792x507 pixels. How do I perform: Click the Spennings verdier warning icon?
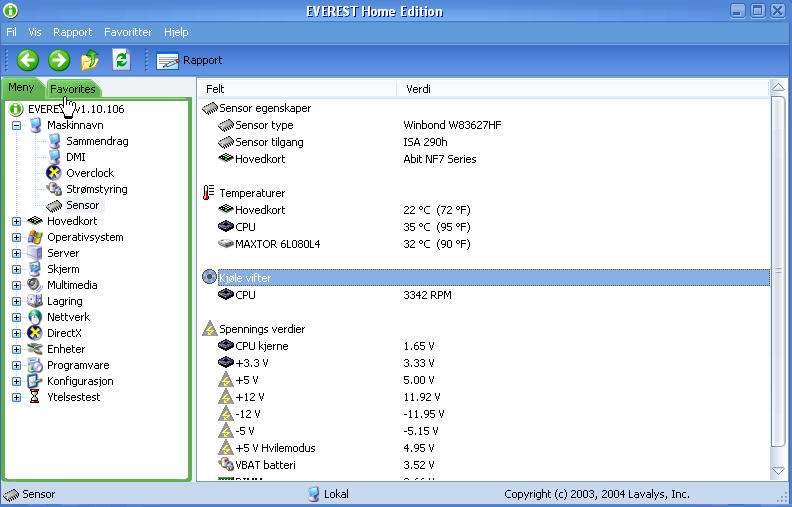[209, 329]
